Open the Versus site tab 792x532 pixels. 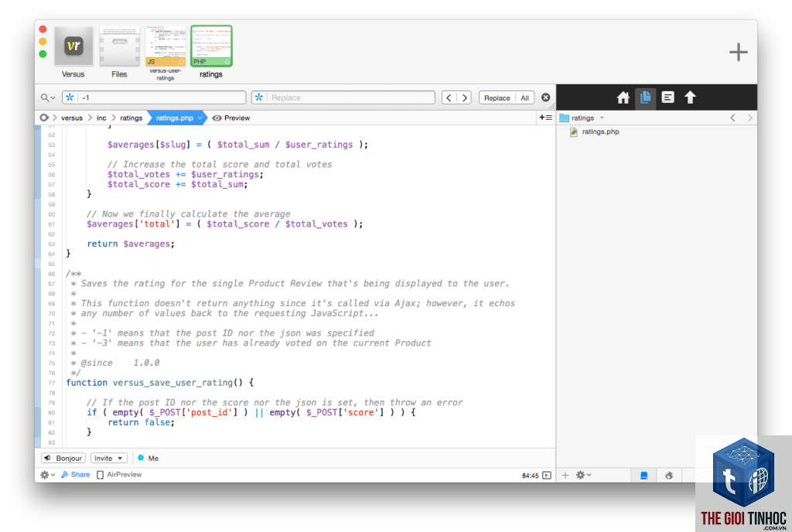tap(73, 53)
